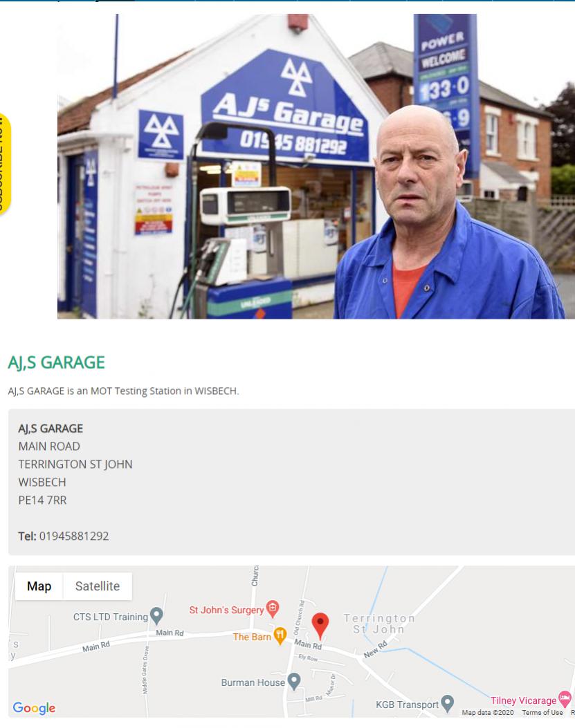Click Tilney Vicarage lodging marker icon
Screen dimensions: 575x728
click(565, 698)
